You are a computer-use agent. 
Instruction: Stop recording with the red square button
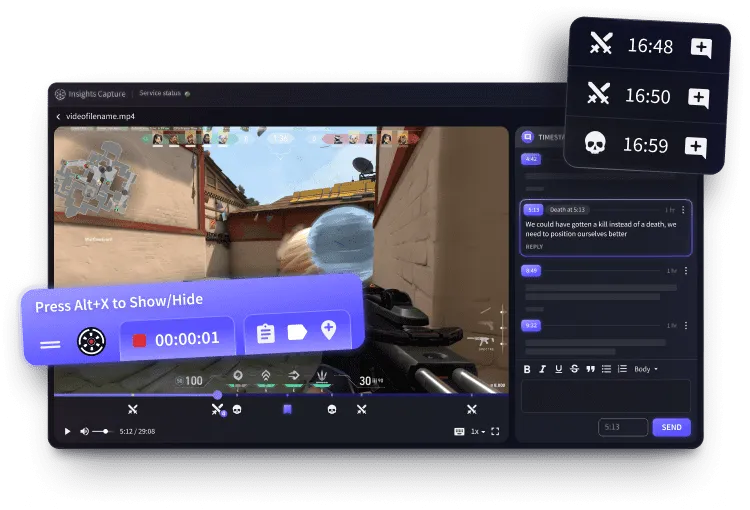click(x=139, y=340)
